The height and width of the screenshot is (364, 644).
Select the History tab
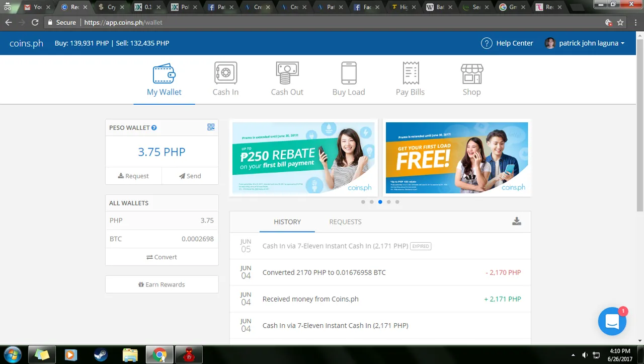287,222
